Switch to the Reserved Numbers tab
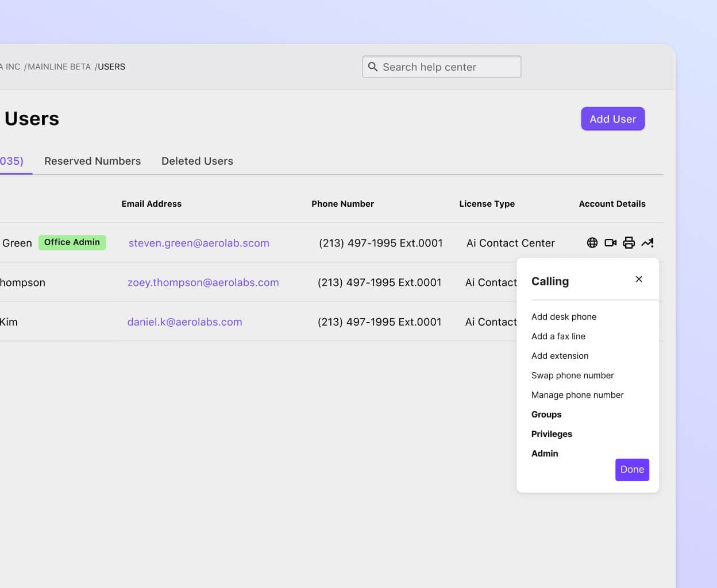The width and height of the screenshot is (717, 588). pyautogui.click(x=92, y=161)
